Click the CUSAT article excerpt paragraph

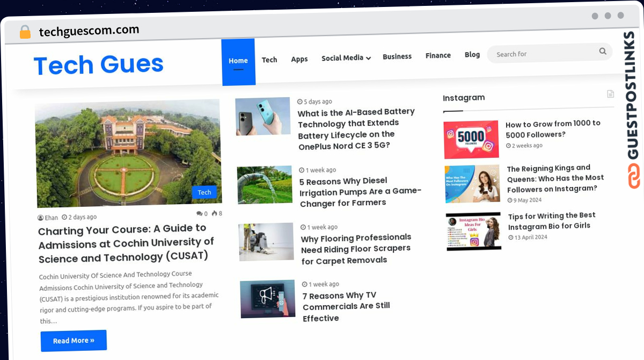tap(129, 297)
